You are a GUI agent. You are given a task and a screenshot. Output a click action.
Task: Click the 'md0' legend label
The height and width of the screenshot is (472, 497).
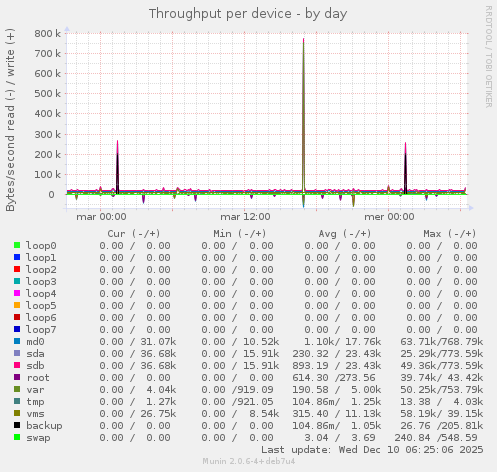35,342
